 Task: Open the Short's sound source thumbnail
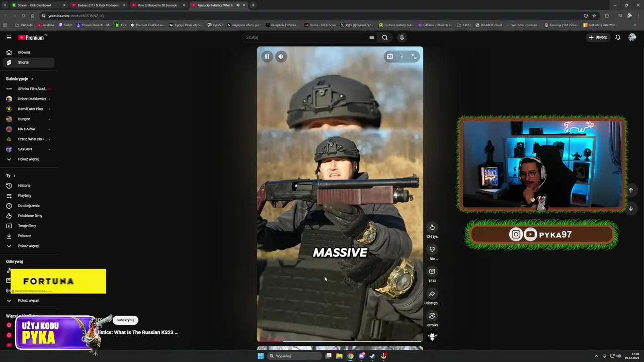coord(432,337)
